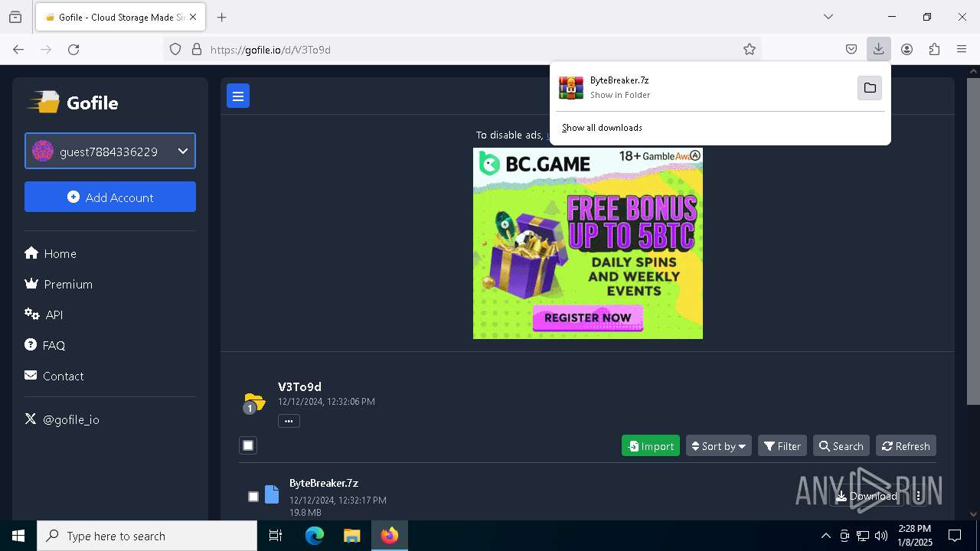Viewport: 980px width, 551px height.
Task: Toggle the blue hamburger sidebar button
Action: tap(238, 96)
